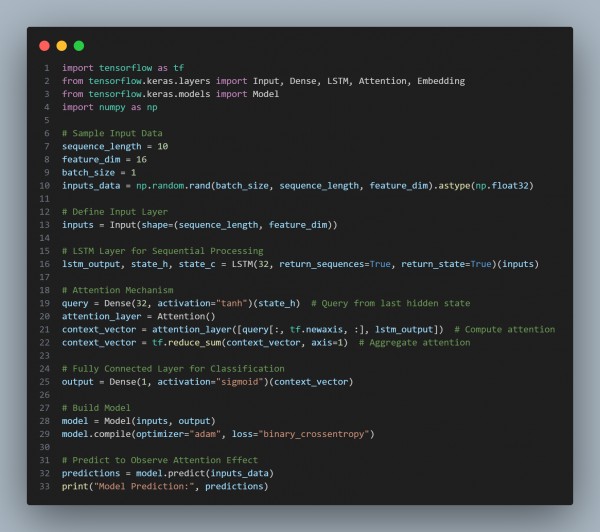600x532 pixels.
Task: Click line number 16 in the gutter
Action: click(x=45, y=264)
